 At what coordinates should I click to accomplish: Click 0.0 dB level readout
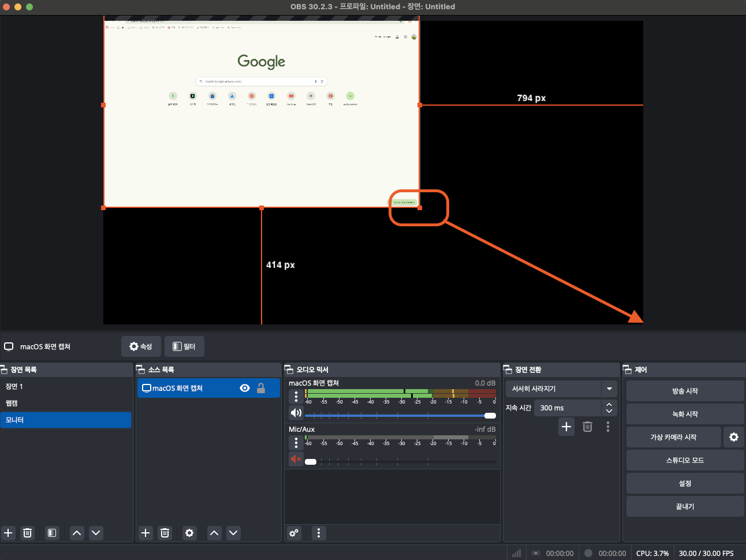[x=485, y=383]
